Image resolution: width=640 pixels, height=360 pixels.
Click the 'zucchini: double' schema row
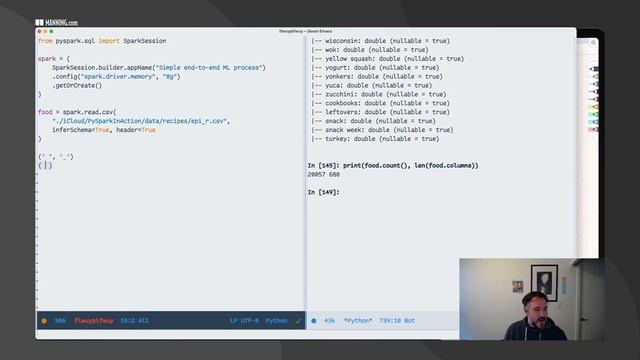379,94
